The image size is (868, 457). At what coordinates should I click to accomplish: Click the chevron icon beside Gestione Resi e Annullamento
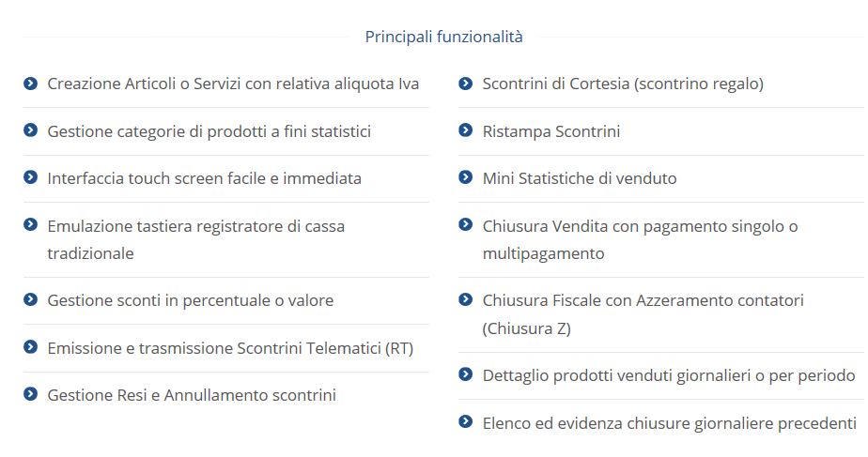(30, 394)
